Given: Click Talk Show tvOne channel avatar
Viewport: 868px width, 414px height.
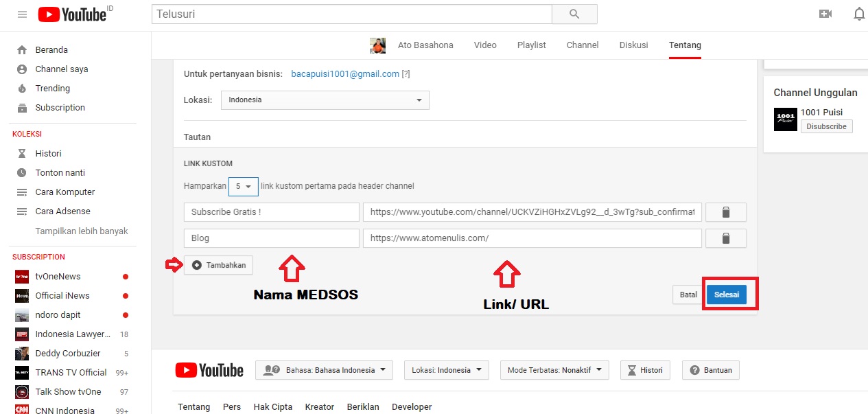Looking at the screenshot, I should 22,392.
